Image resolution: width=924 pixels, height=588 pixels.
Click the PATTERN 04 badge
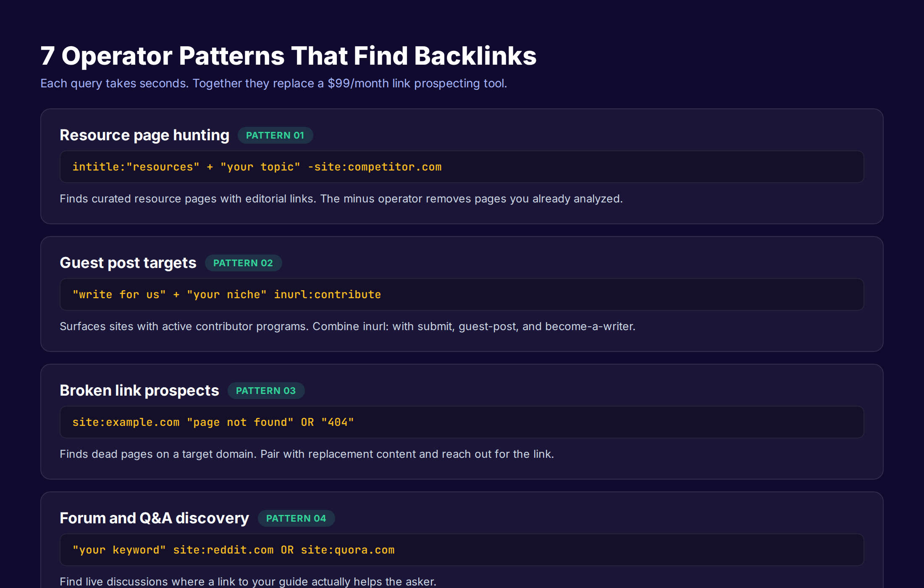(x=296, y=518)
